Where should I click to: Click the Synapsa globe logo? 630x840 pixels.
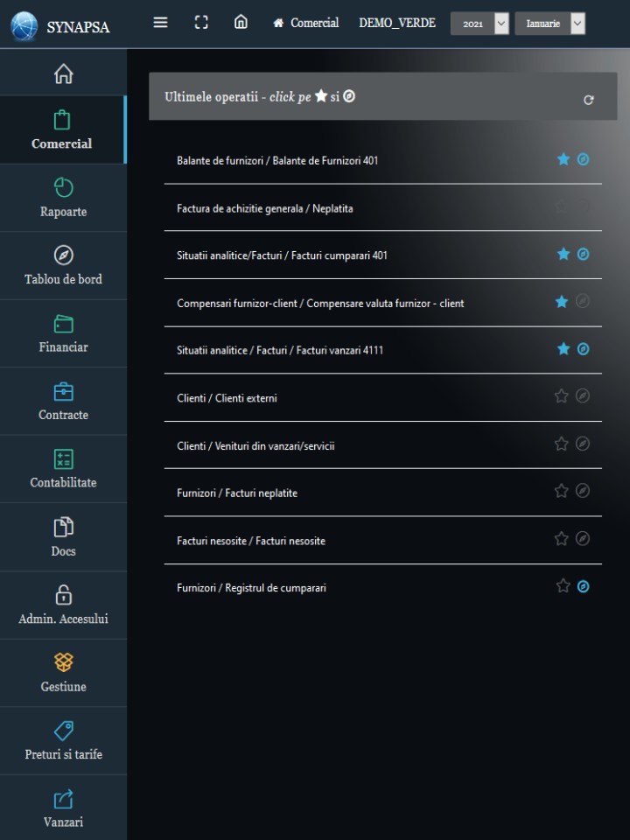click(x=24, y=25)
